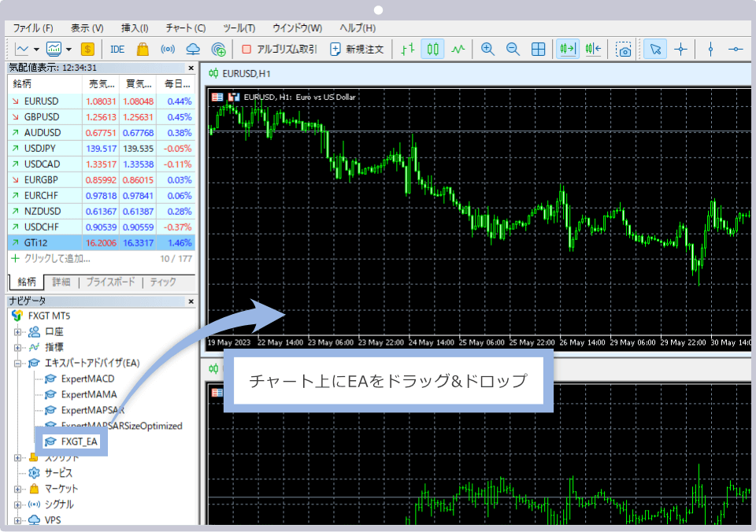Open the chart type line icon in the toolbar
Viewport: 756px width, 532px height.
point(22,49)
